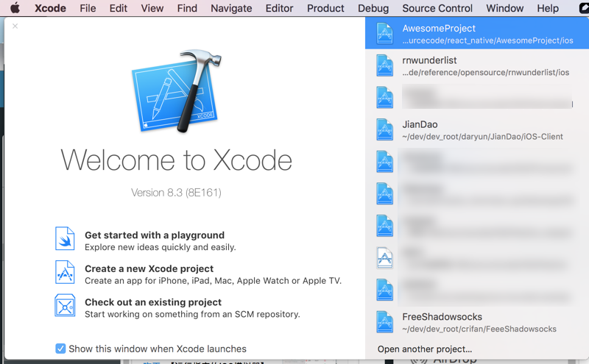Screen dimensions: 589x364
Task: Open the Xcode application menu
Action: click(x=50, y=8)
